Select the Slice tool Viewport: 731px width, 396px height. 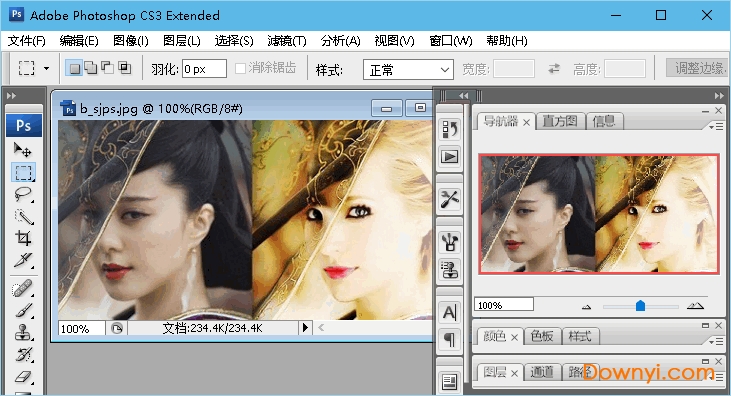tap(23, 260)
